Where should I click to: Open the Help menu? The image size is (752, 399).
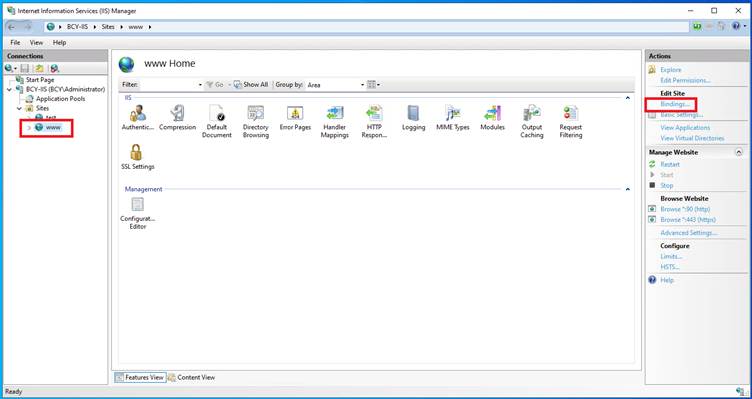pyautogui.click(x=59, y=43)
